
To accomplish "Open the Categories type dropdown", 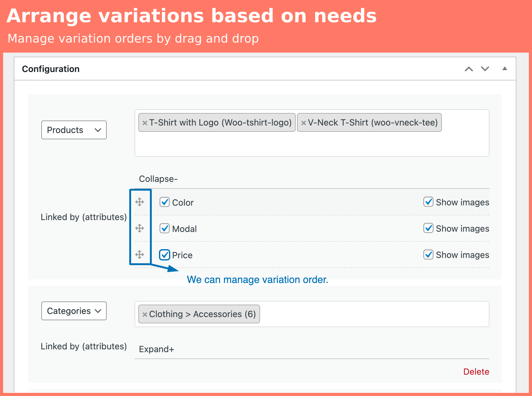I will click(x=74, y=311).
